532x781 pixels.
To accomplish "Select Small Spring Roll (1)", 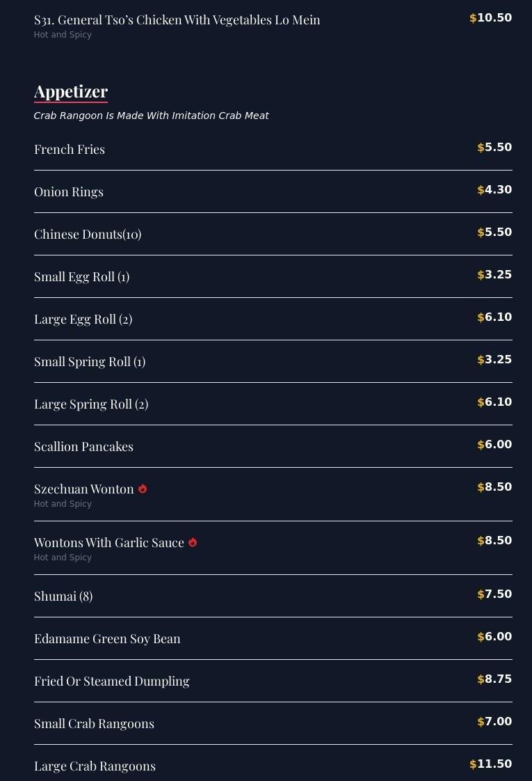I will 90,362.
